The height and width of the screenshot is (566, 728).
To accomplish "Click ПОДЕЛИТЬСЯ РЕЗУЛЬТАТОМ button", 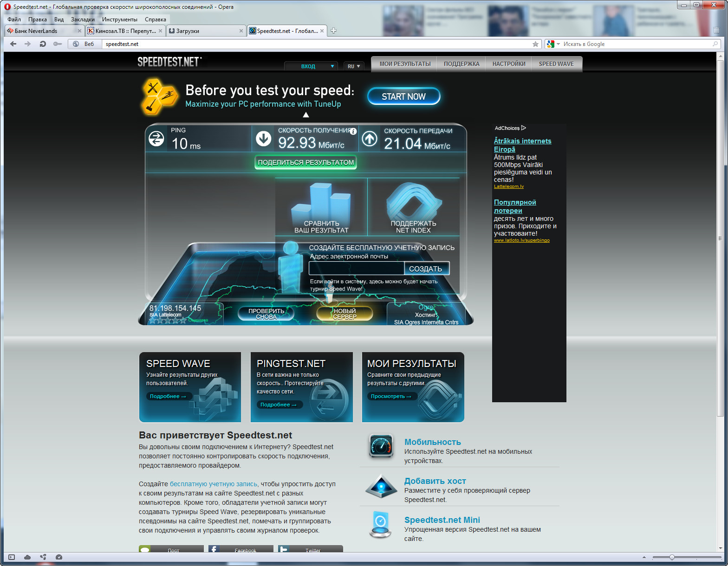I will pos(306,162).
